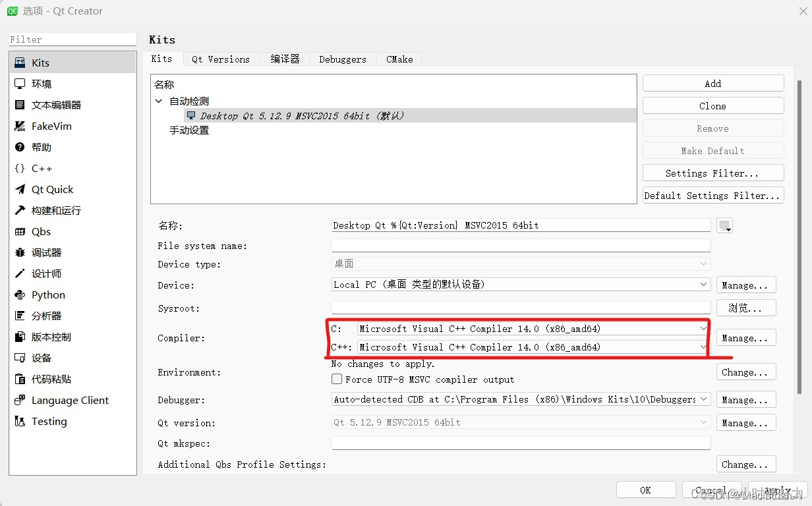Click 浏览... next to Sysroot
The image size is (812, 506).
746,308
